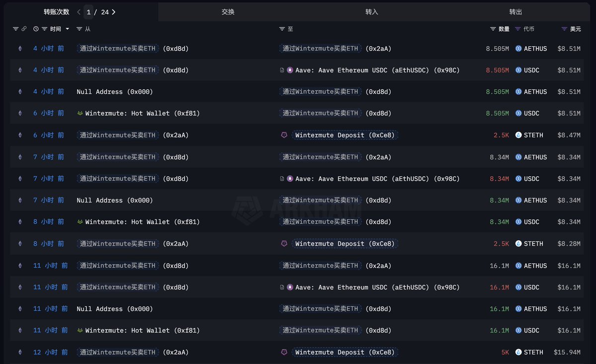
Task: Click the Ethereum icon in the 4-hour Null Address row
Action: [20, 92]
